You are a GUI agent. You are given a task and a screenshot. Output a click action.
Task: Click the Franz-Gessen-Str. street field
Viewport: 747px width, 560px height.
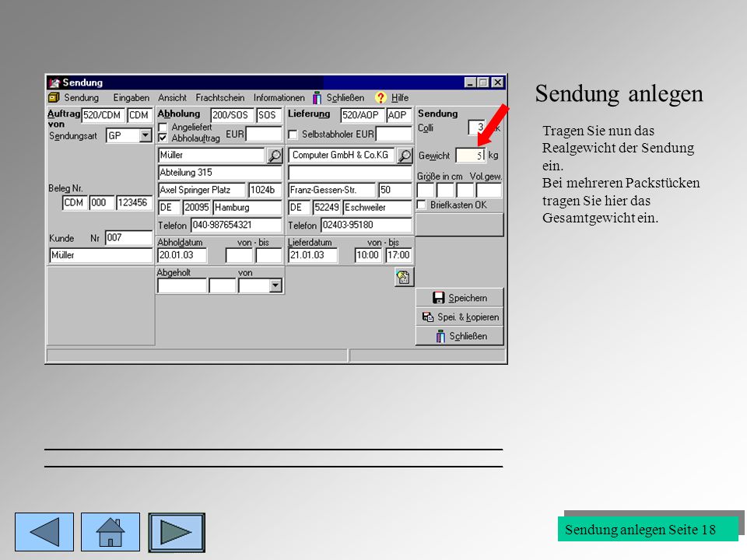[x=331, y=190]
